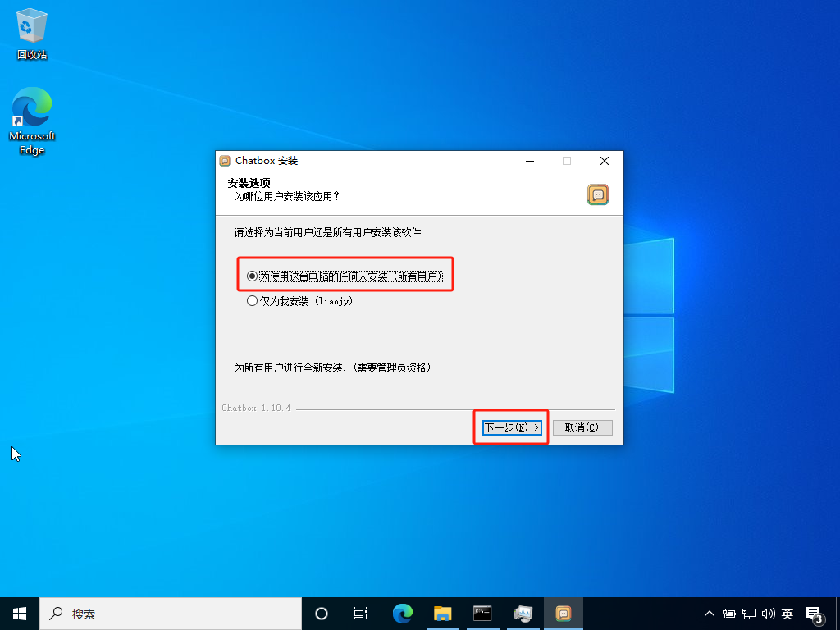Image resolution: width=840 pixels, height=630 pixels.
Task: Cancel setup with 取消(C) button
Action: pos(582,427)
